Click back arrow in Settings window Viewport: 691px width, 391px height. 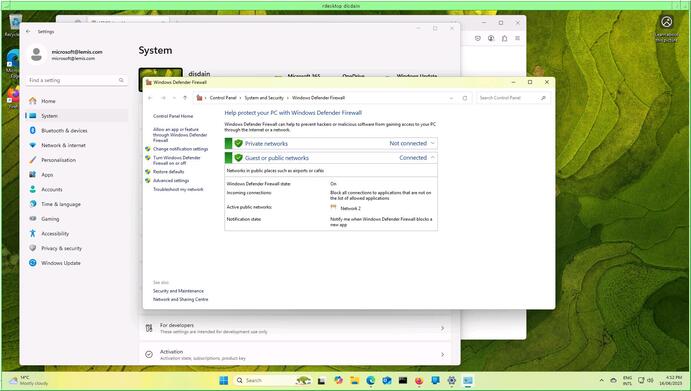coord(28,32)
